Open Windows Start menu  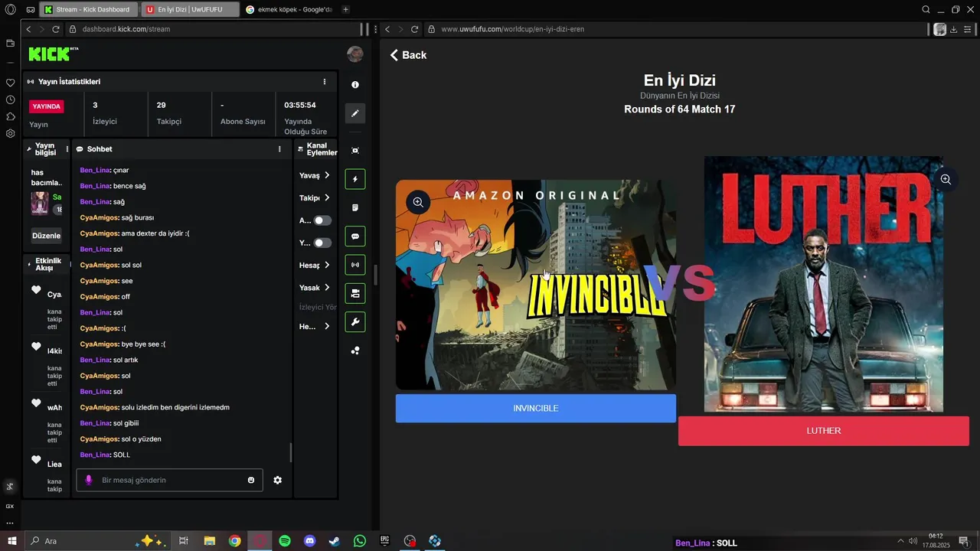pyautogui.click(x=11, y=541)
